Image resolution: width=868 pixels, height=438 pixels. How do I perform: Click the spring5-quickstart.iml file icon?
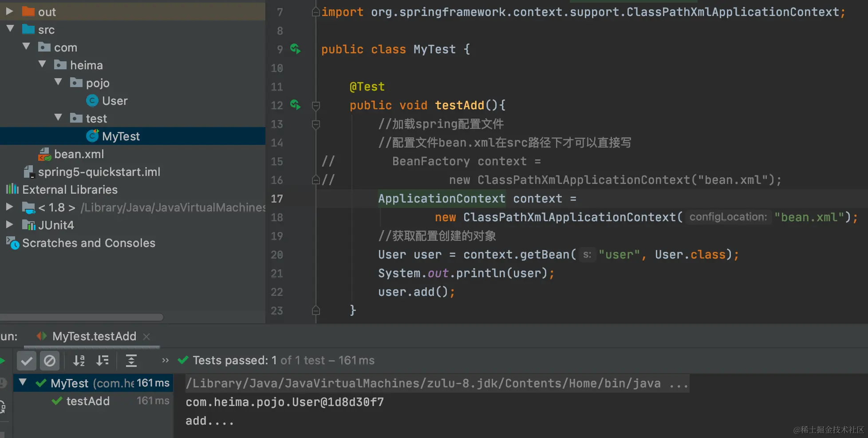click(29, 172)
